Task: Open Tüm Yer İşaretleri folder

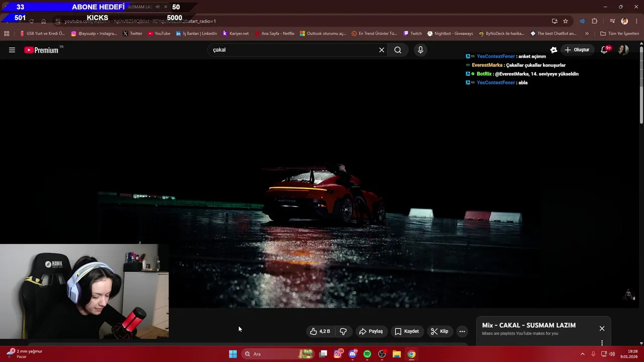Action: 620,34
